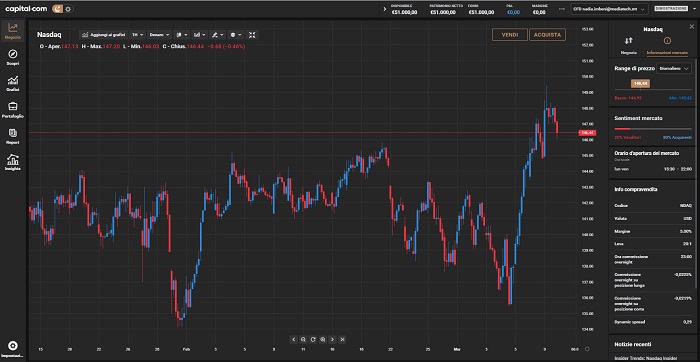Image resolution: width=700 pixels, height=362 pixels.
Task: Click the PATRIMONIO NETTO €51.000,00 value
Action: (x=443, y=12)
